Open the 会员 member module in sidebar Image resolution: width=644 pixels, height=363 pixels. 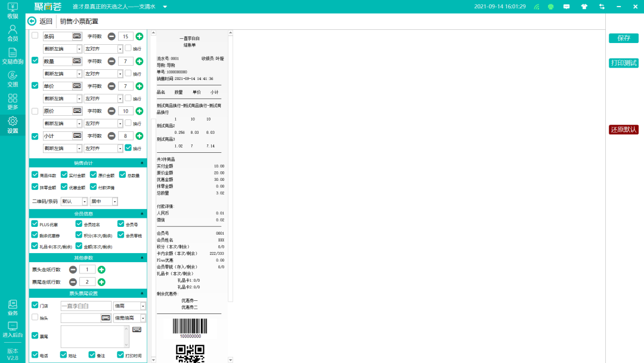pyautogui.click(x=13, y=32)
